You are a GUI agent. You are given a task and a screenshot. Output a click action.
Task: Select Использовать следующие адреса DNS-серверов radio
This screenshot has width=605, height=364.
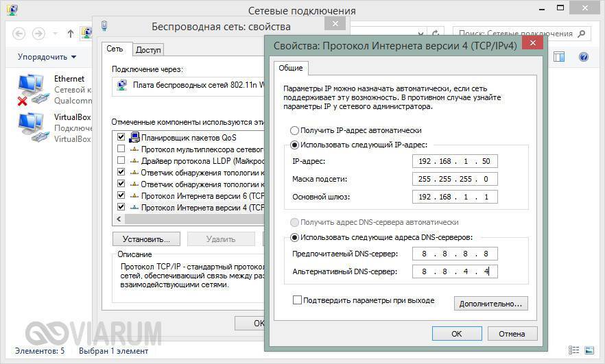tap(294, 237)
